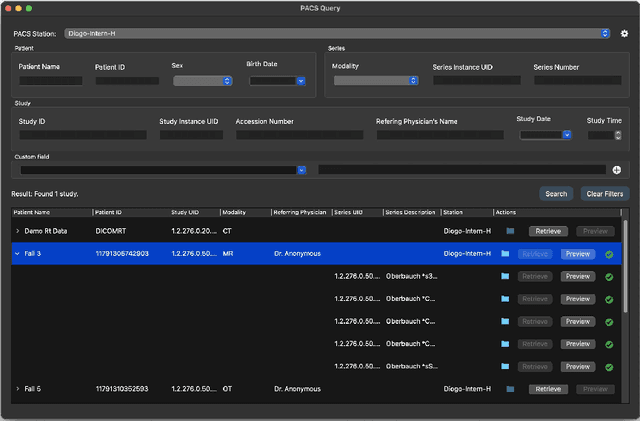Add custom field with the plus icon
This screenshot has width=640, height=421.
(x=617, y=170)
